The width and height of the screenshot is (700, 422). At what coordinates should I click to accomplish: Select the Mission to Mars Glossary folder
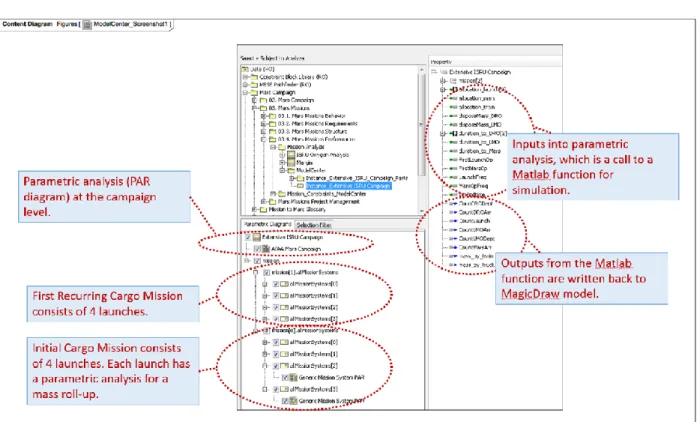pos(297,209)
